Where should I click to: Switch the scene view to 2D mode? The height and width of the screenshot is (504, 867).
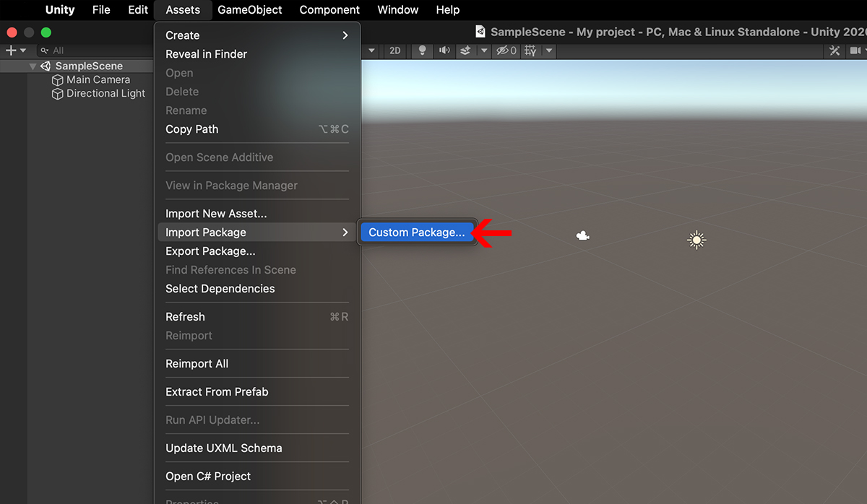tap(394, 51)
